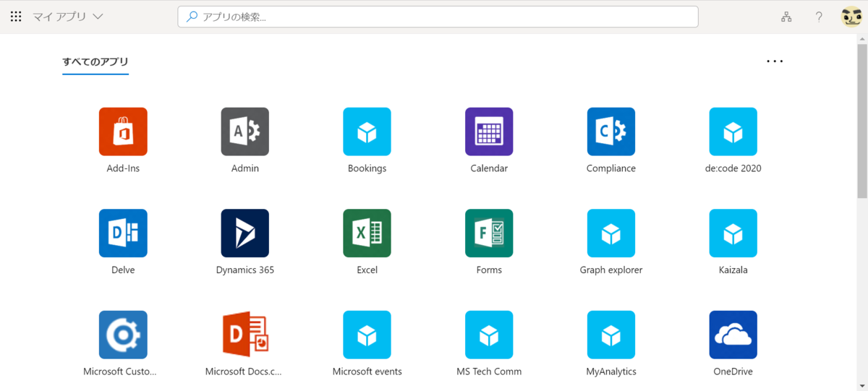Click the MyAnalytics label text
This screenshot has width=868, height=391.
[x=611, y=371]
